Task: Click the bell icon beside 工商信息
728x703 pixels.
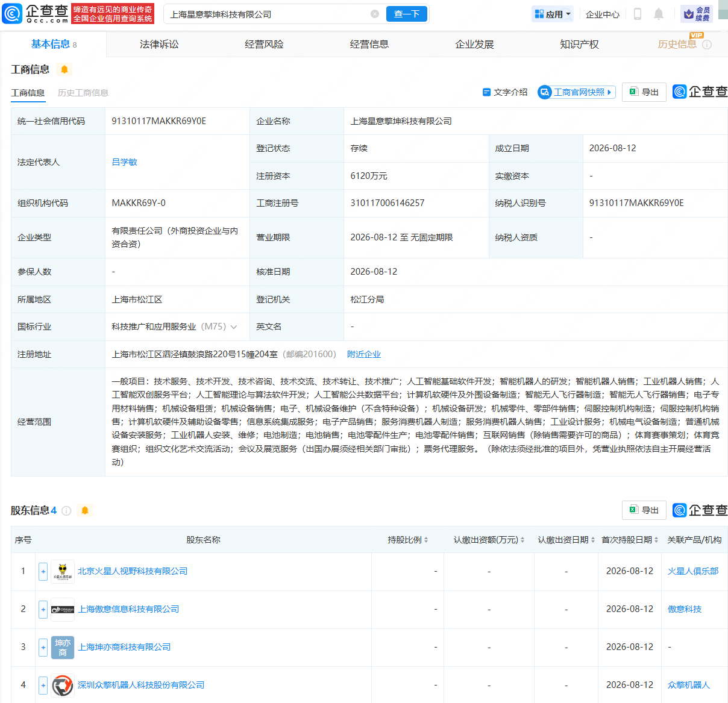Action: pos(64,69)
